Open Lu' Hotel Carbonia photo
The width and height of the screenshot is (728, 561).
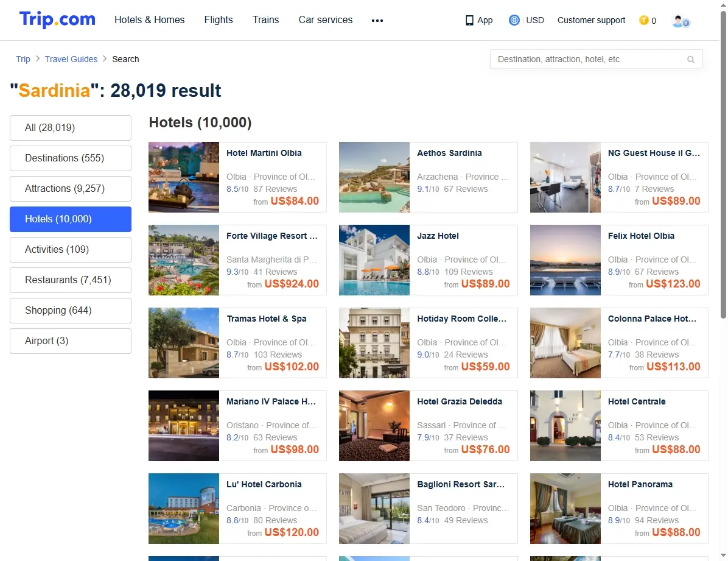(x=184, y=509)
